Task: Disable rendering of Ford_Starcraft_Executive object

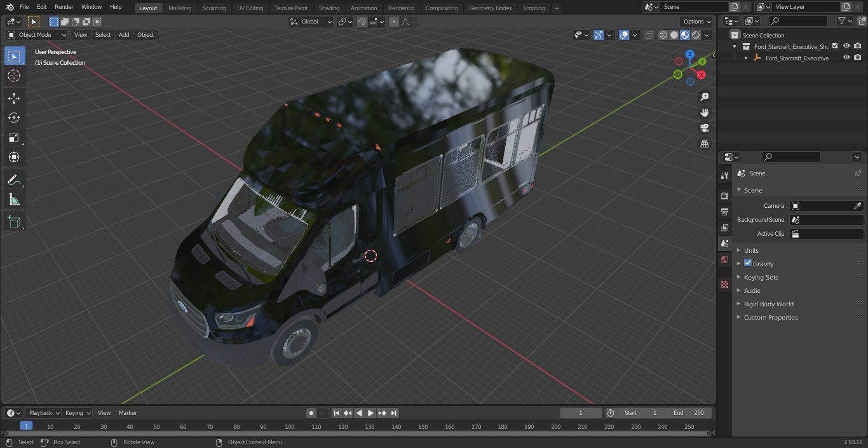Action: click(858, 57)
